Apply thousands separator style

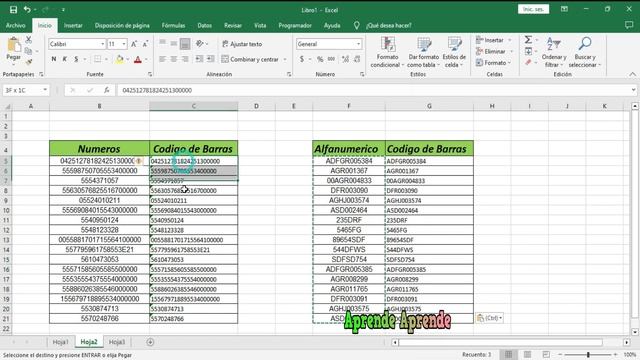coord(331,59)
